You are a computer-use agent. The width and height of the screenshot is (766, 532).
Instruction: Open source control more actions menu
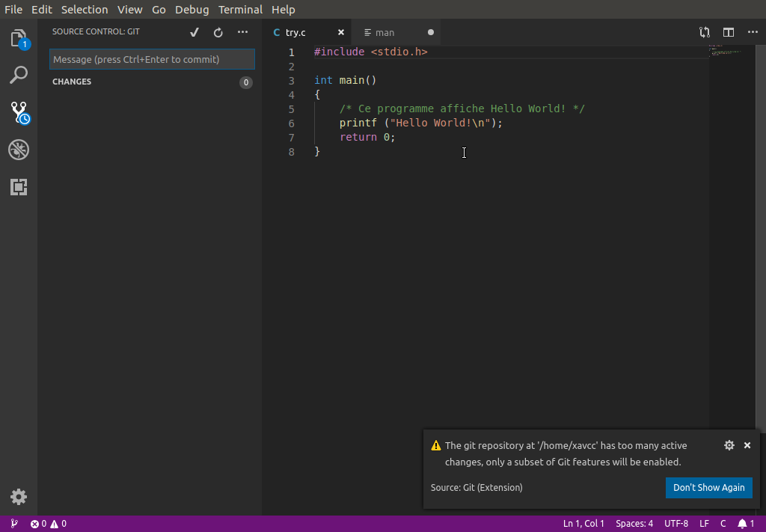(x=242, y=32)
